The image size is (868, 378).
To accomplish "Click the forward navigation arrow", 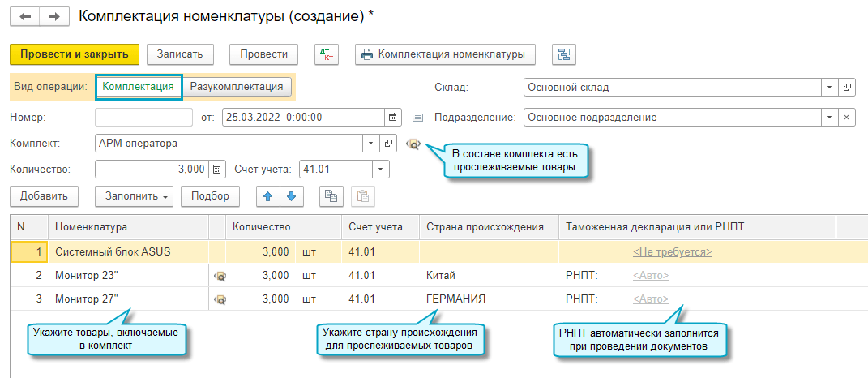I will pyautogui.click(x=53, y=16).
